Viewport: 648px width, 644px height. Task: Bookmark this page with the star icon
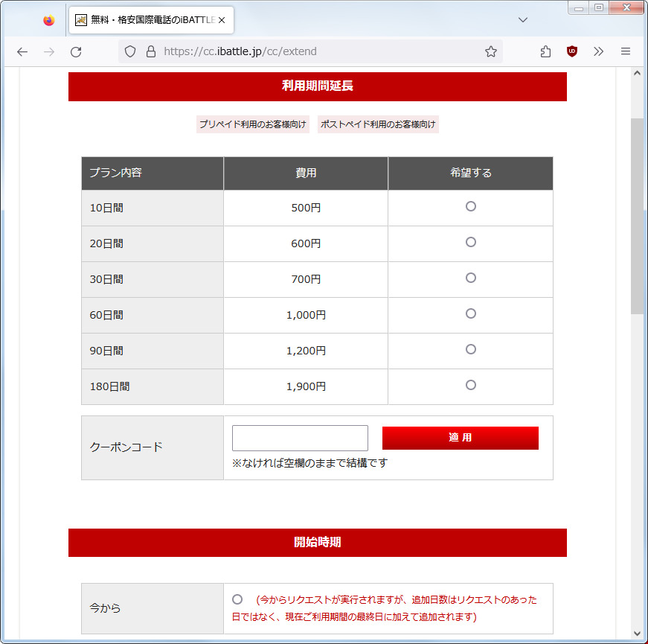point(490,51)
